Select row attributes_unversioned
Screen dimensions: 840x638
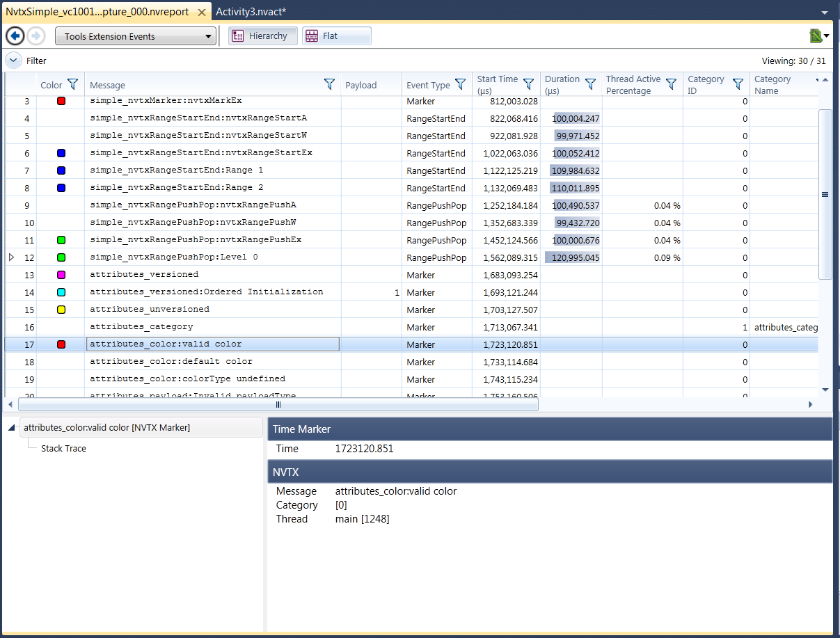click(411, 310)
